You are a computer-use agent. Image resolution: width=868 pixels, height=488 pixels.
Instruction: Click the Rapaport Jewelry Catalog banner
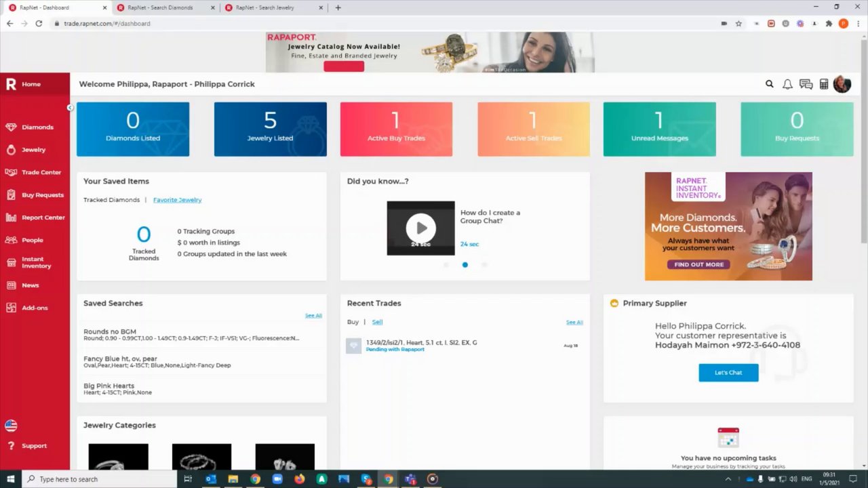click(x=430, y=52)
